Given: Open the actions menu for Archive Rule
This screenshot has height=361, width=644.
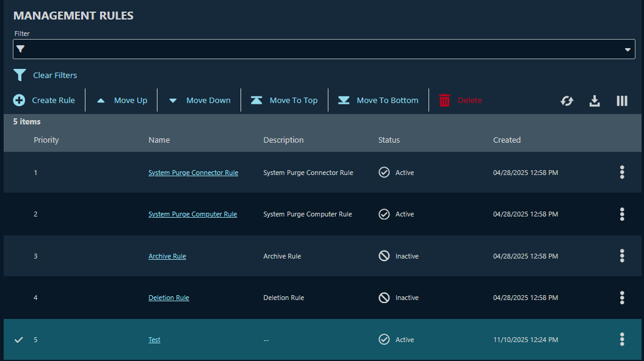Looking at the screenshot, I should [622, 256].
